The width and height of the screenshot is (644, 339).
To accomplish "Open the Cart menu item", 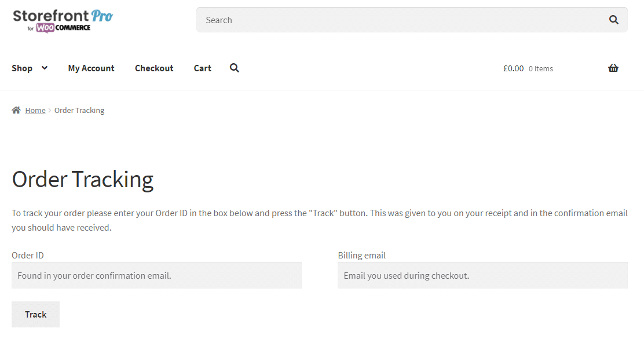I will point(203,68).
